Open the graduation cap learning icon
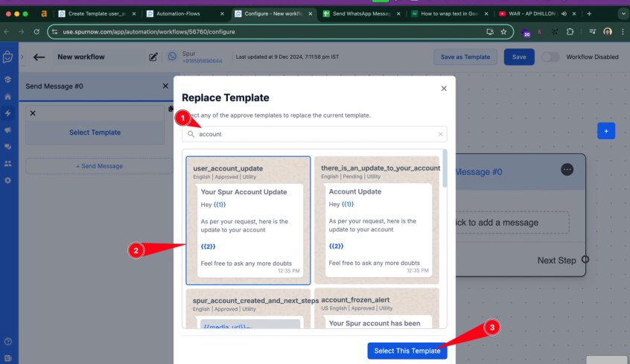The width and height of the screenshot is (630, 364). point(7,80)
